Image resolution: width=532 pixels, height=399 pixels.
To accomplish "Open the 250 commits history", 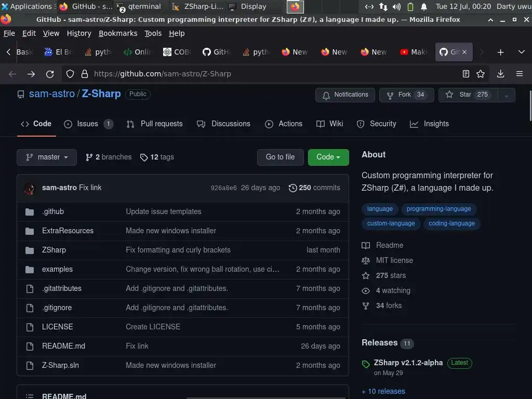I will coord(314,188).
